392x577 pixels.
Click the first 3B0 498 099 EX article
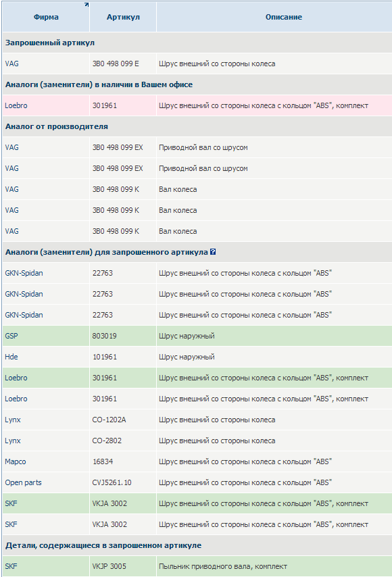(118, 147)
